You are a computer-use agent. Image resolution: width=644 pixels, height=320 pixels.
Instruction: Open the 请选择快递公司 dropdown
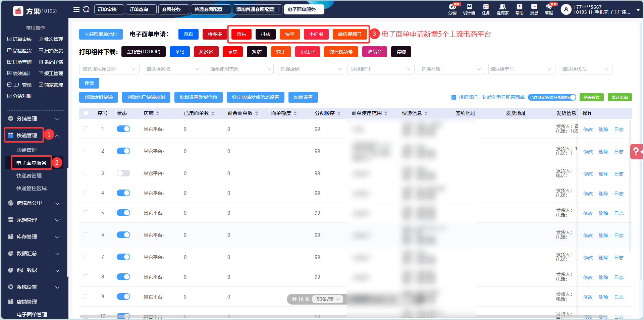(x=109, y=69)
